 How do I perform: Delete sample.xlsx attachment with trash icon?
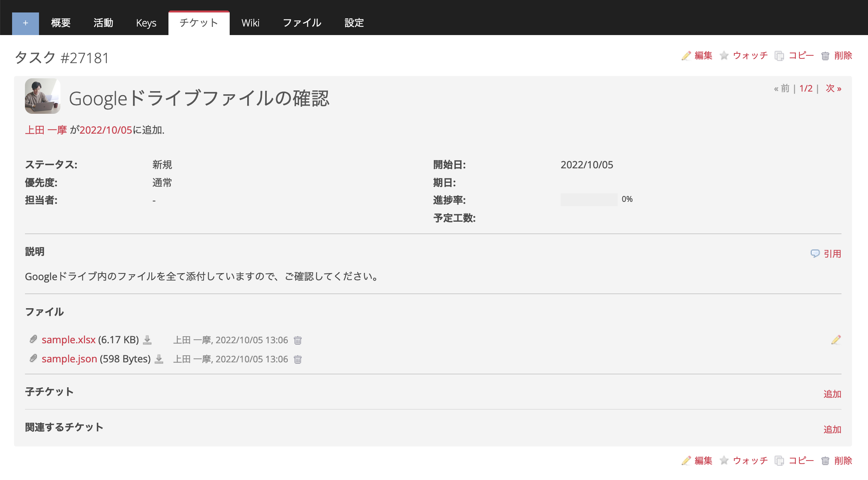(298, 341)
